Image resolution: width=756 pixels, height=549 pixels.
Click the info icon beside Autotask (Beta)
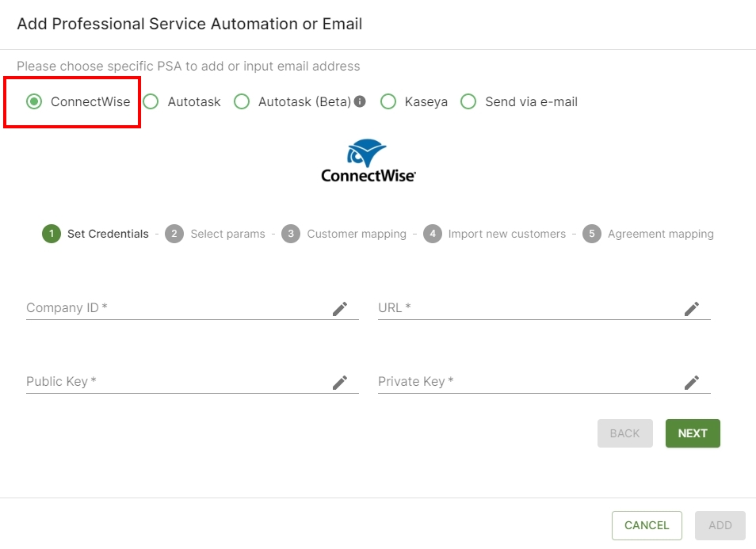tap(360, 101)
